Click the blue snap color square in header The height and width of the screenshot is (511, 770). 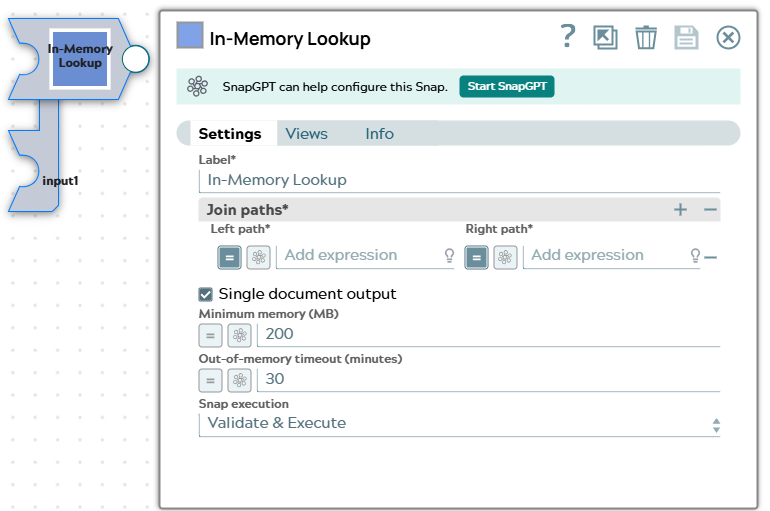coord(190,35)
